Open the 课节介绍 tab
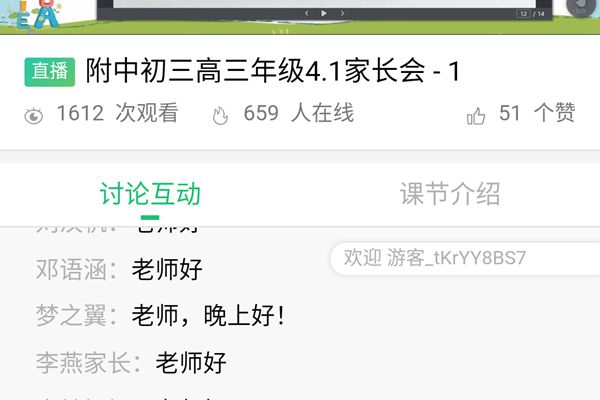Screen dimensions: 600x400 450,194
